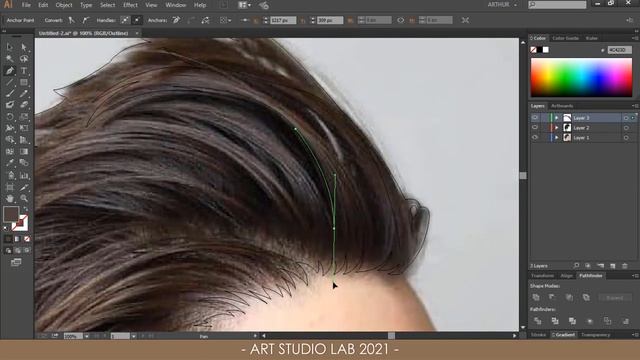Open the File menu
640x360 pixels.
point(26,5)
